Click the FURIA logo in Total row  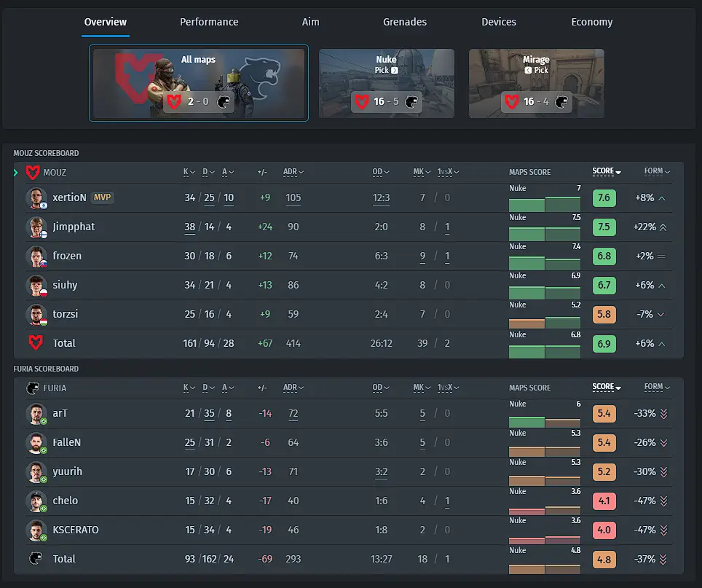(36, 558)
